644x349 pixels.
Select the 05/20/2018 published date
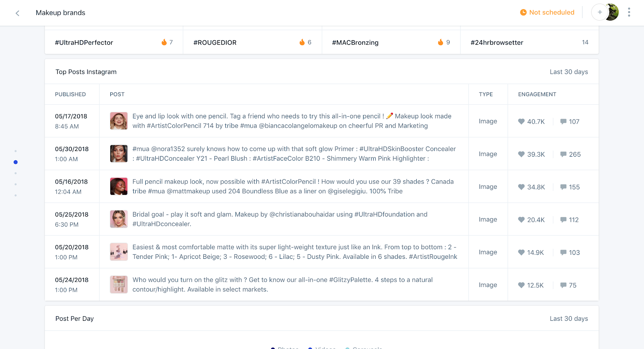(x=72, y=247)
